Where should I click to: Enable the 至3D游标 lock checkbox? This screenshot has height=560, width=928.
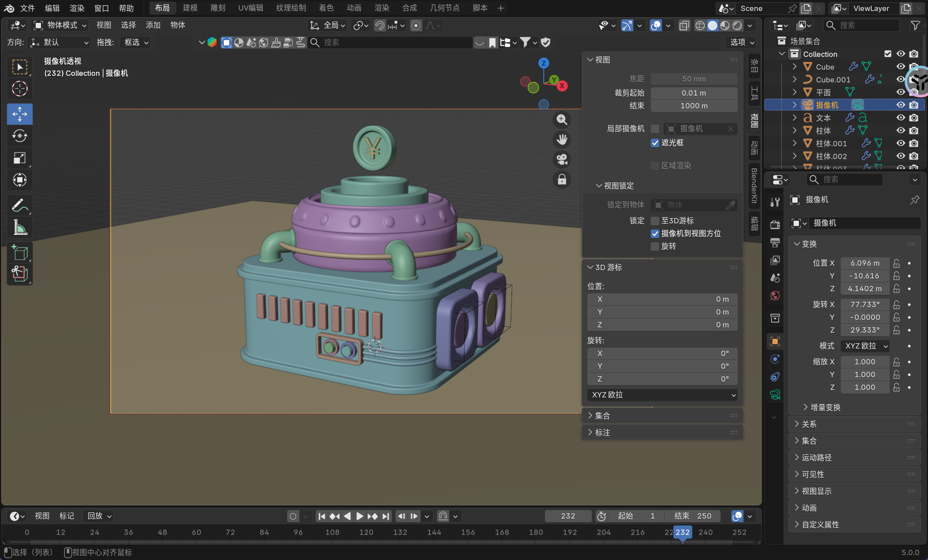pyautogui.click(x=655, y=221)
